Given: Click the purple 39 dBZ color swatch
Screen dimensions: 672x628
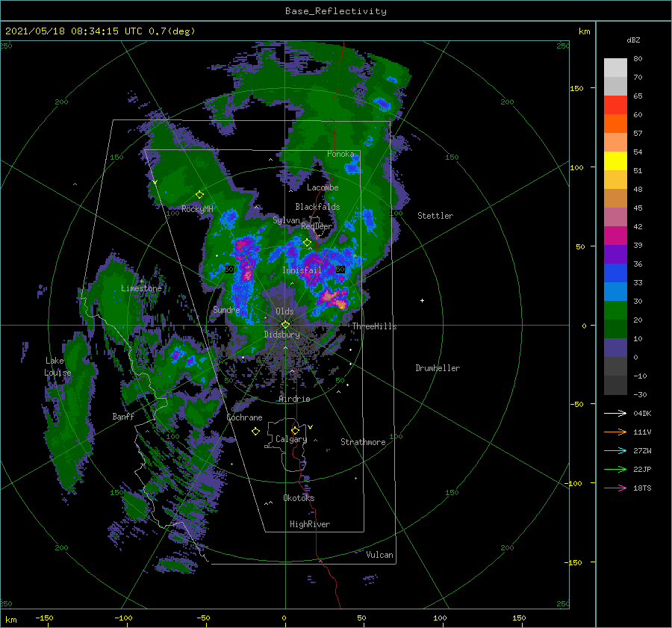Looking at the screenshot, I should click(x=615, y=254).
